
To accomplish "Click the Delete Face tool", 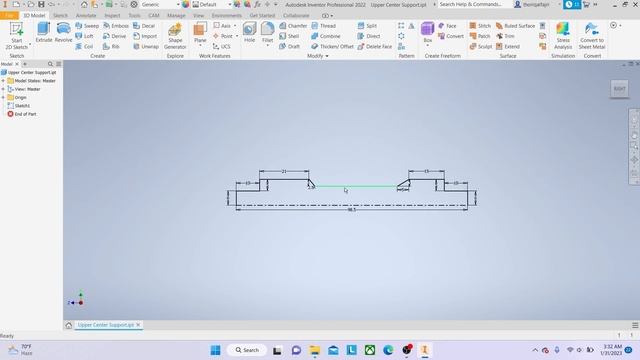I will point(374,47).
